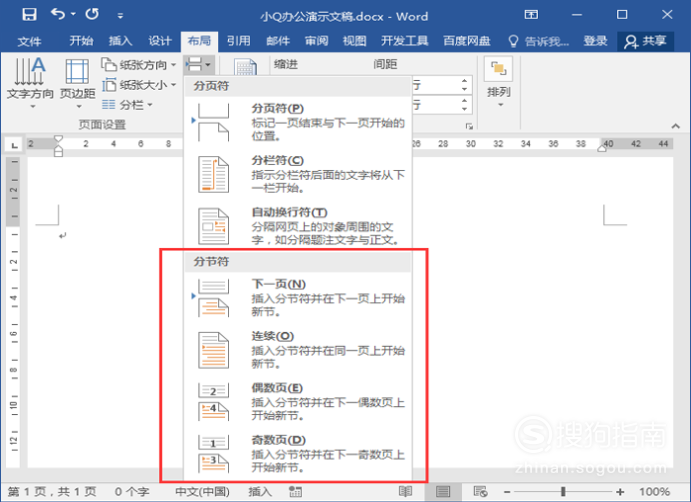This screenshot has width=691, height=502.
Task: Click the tab selector L icon on ruler
Action: tap(15, 145)
